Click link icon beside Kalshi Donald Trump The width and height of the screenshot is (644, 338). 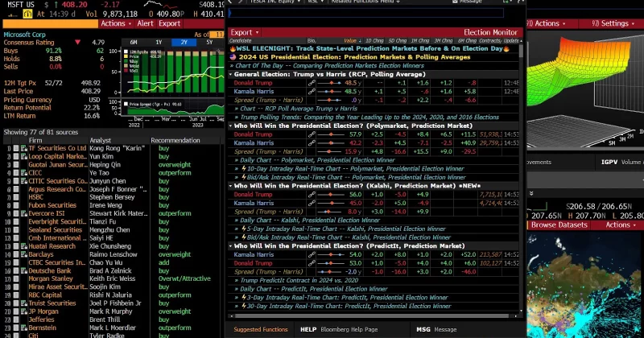(x=312, y=195)
